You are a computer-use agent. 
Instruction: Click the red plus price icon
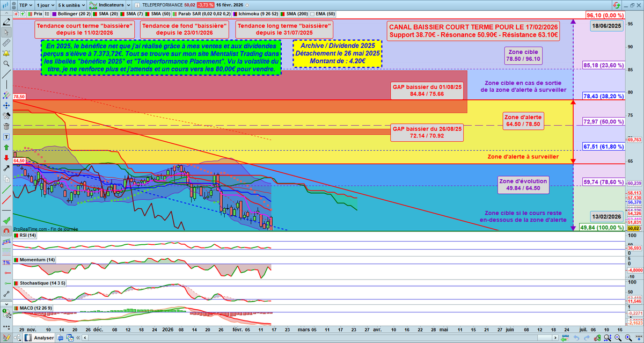click(x=16, y=13)
